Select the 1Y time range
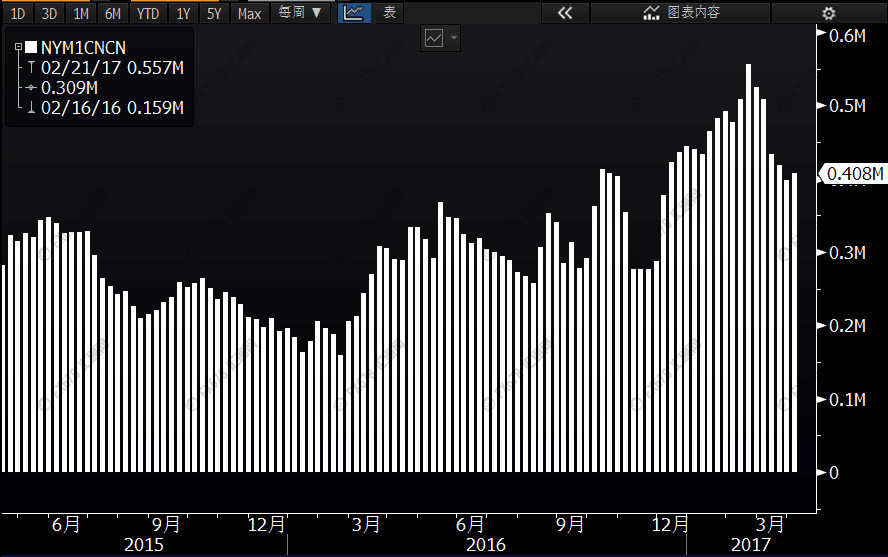This screenshot has height=557, width=888. pyautogui.click(x=182, y=13)
